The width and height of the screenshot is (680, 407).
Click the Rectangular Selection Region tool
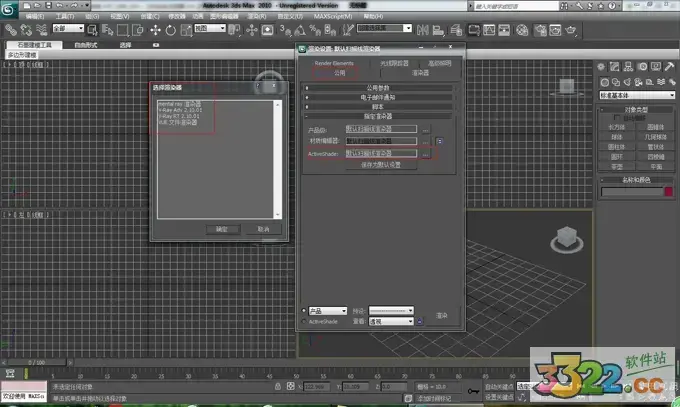[123, 30]
